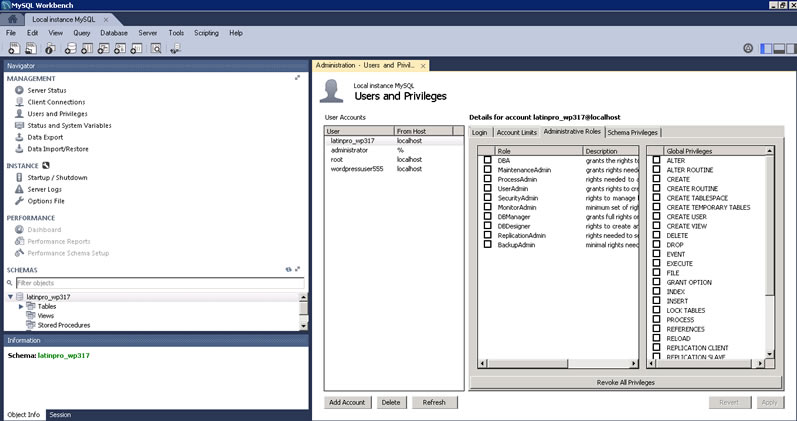Click Global Privileges scroll up arrow
This screenshot has height=421, width=797.
[x=770, y=151]
